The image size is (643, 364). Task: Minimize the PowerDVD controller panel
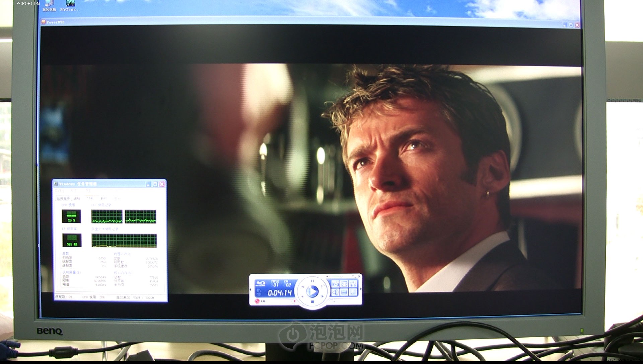point(356,277)
